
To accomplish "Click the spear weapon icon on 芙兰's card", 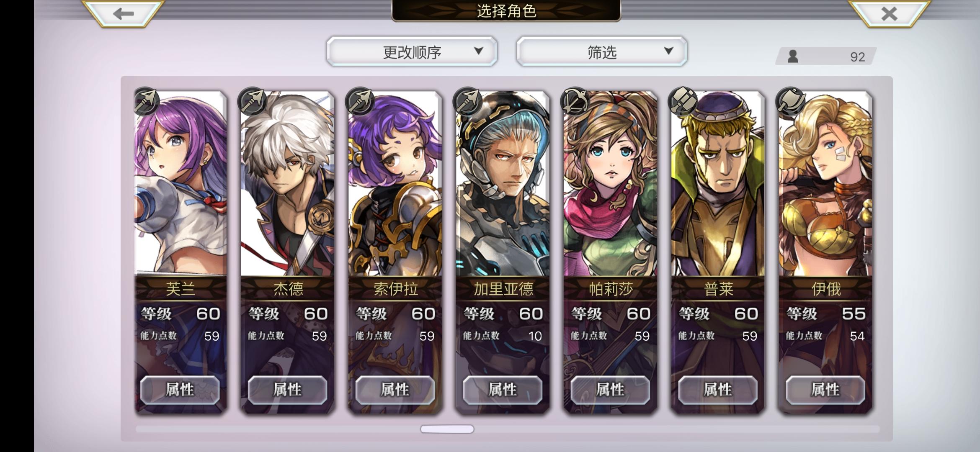I will [146, 102].
